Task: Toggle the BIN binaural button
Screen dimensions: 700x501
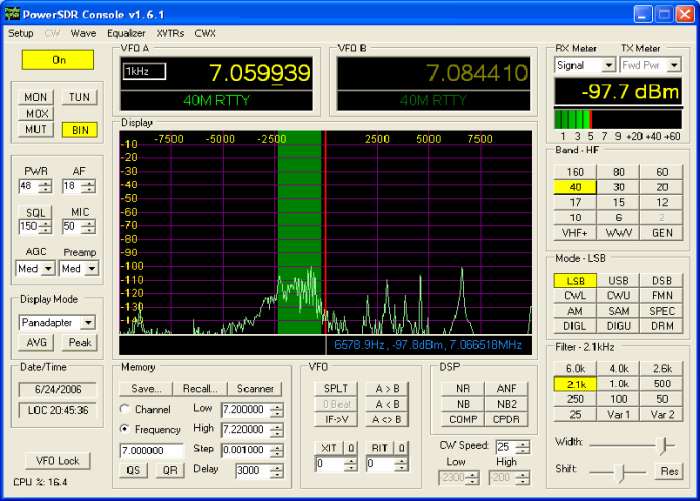Action: (80, 130)
